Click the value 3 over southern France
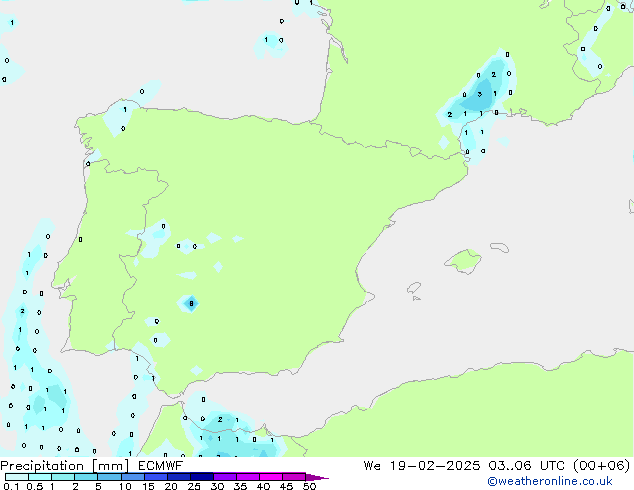634x490 pixels. (x=480, y=94)
